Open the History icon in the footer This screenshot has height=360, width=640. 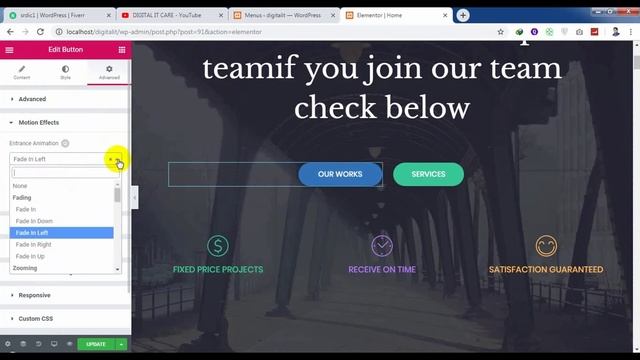(38, 344)
